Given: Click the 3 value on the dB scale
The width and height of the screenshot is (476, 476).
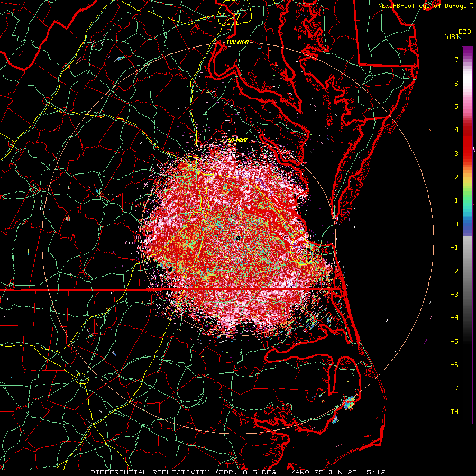Looking at the screenshot, I should [456, 153].
